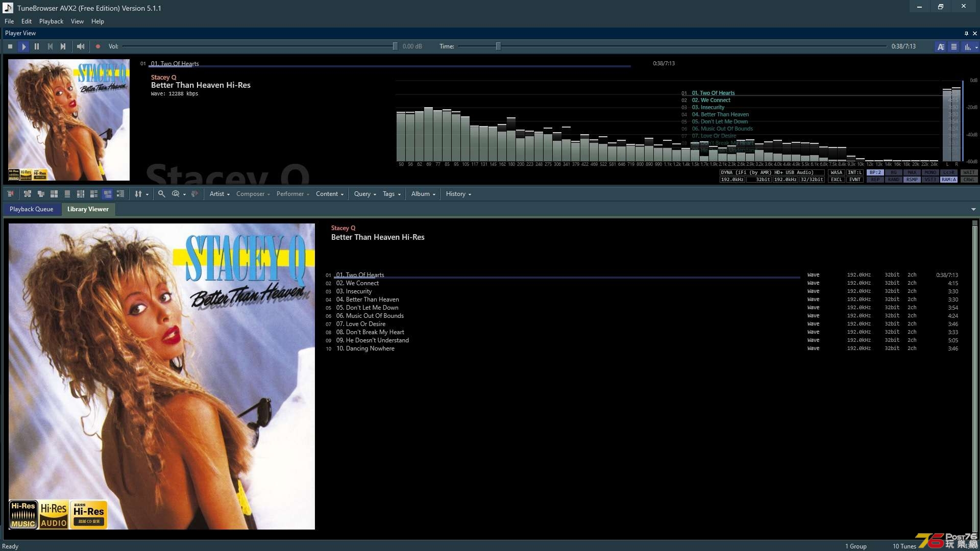Expand the Content dropdown
Viewport: 980px width, 551px height.
(330, 194)
